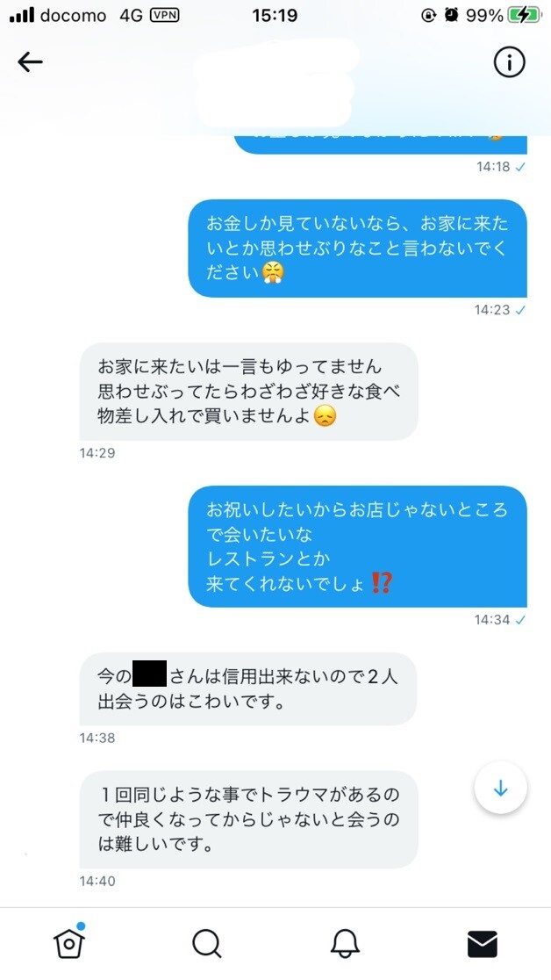
Task: Open the Messages envelope icon
Action: click(x=483, y=944)
